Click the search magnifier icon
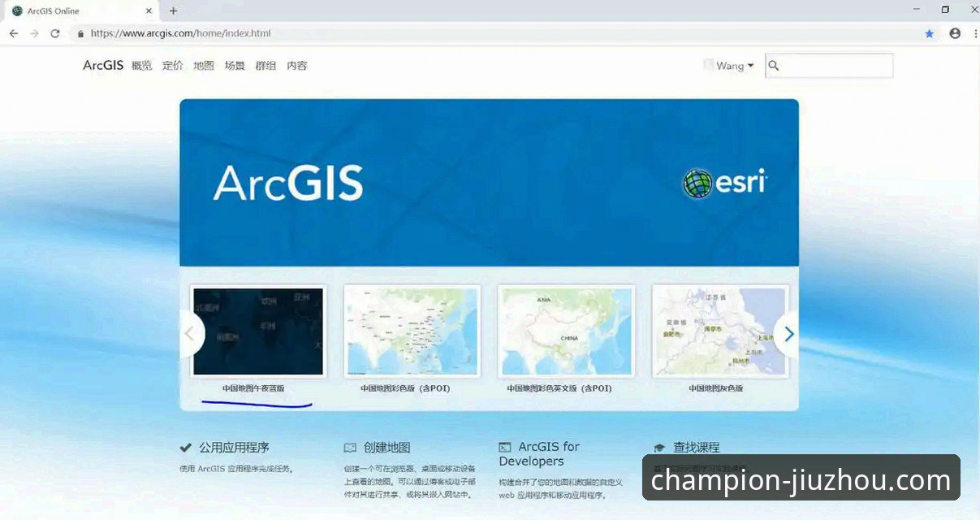 point(774,66)
